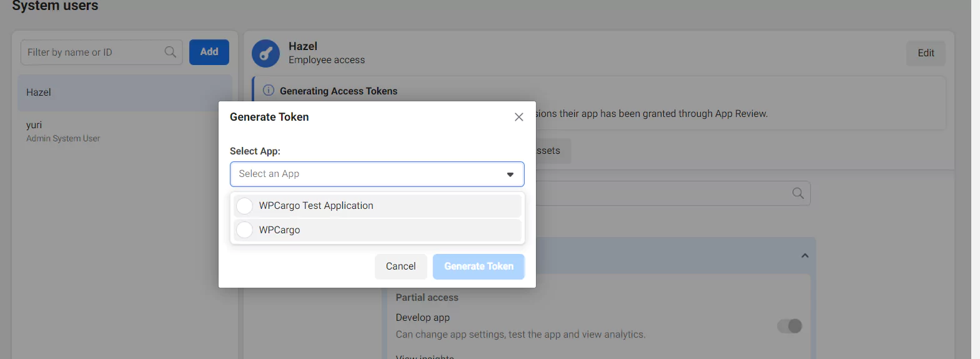Click the Generate Token button

478,266
